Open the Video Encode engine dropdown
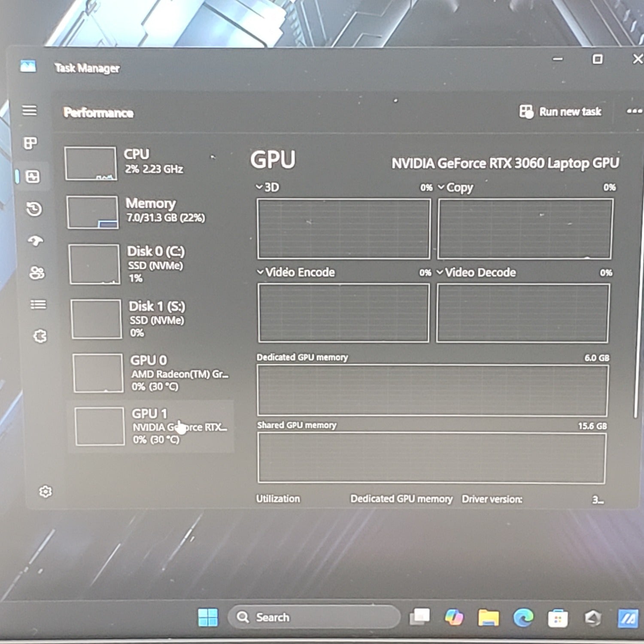This screenshot has height=644, width=644. click(x=260, y=272)
